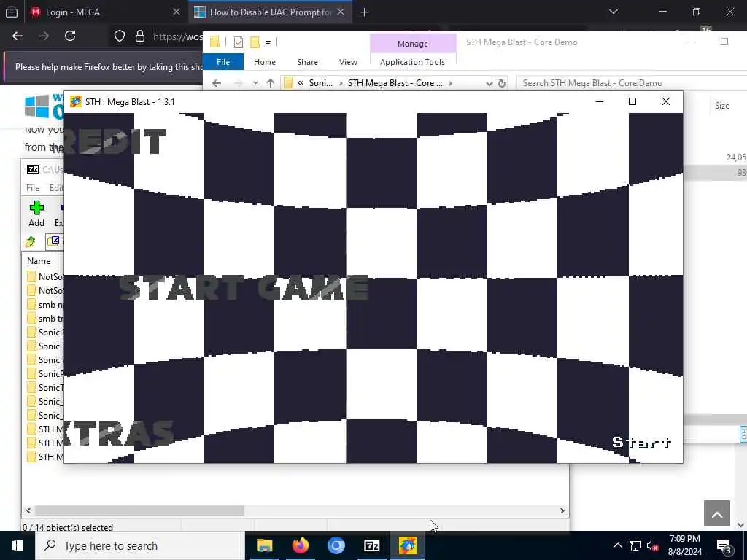Open the blue Chromium taskbar icon

336,545
